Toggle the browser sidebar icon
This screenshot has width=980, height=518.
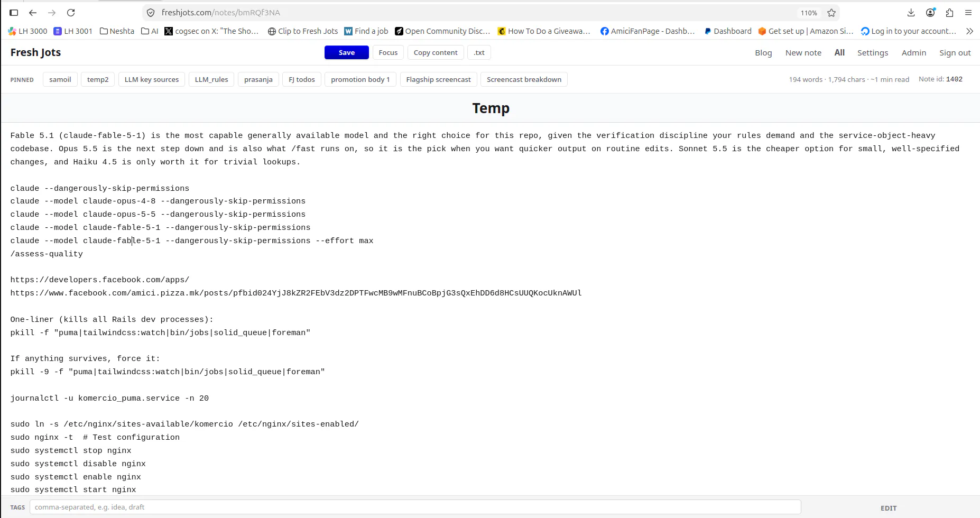(14, 13)
